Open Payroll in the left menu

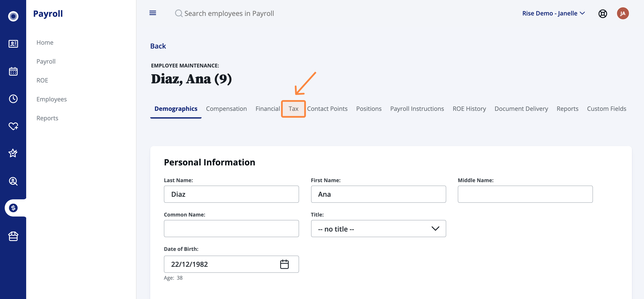click(46, 61)
